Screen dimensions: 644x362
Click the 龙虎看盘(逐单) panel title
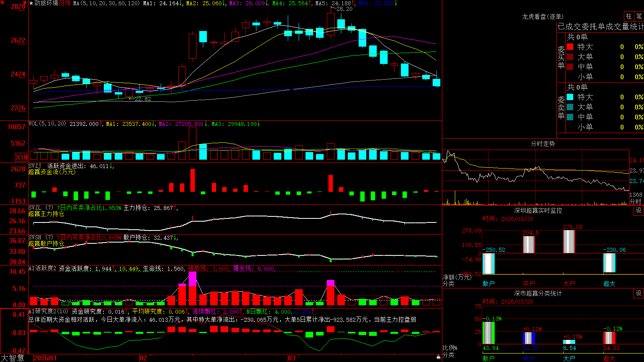[543, 16]
